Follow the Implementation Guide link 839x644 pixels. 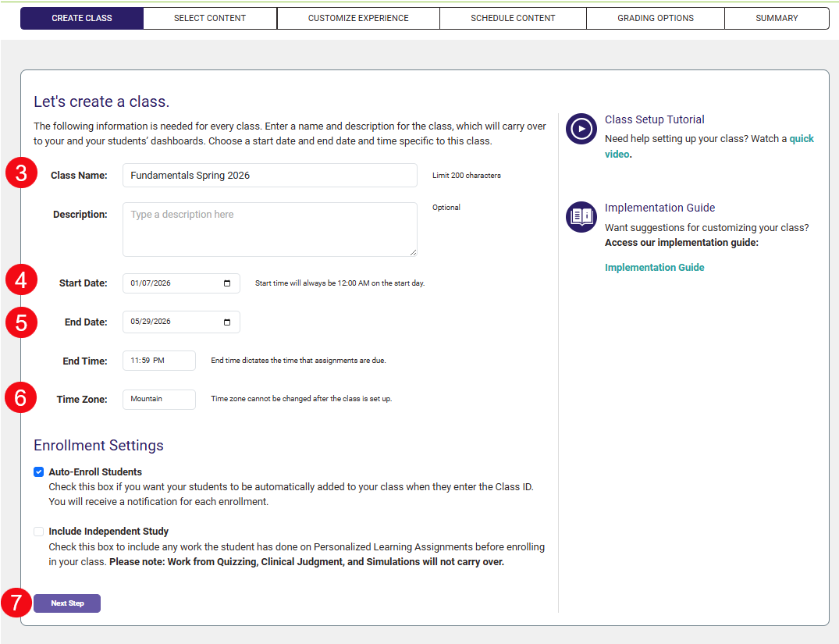point(654,267)
